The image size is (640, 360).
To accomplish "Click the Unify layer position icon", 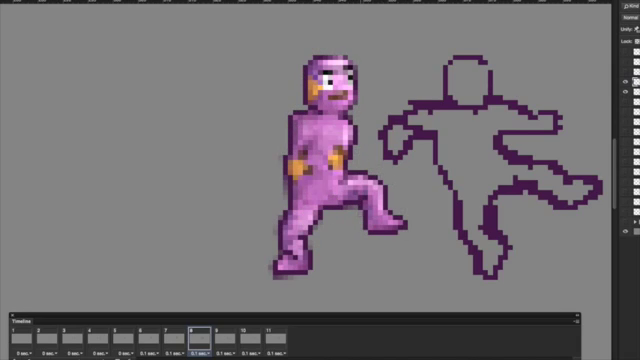I will coord(636,29).
